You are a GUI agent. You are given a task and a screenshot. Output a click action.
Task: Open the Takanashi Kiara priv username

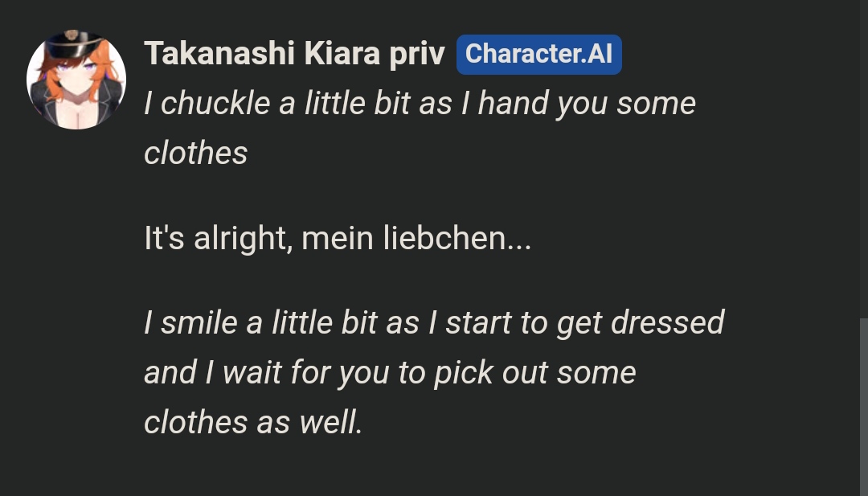tap(294, 54)
